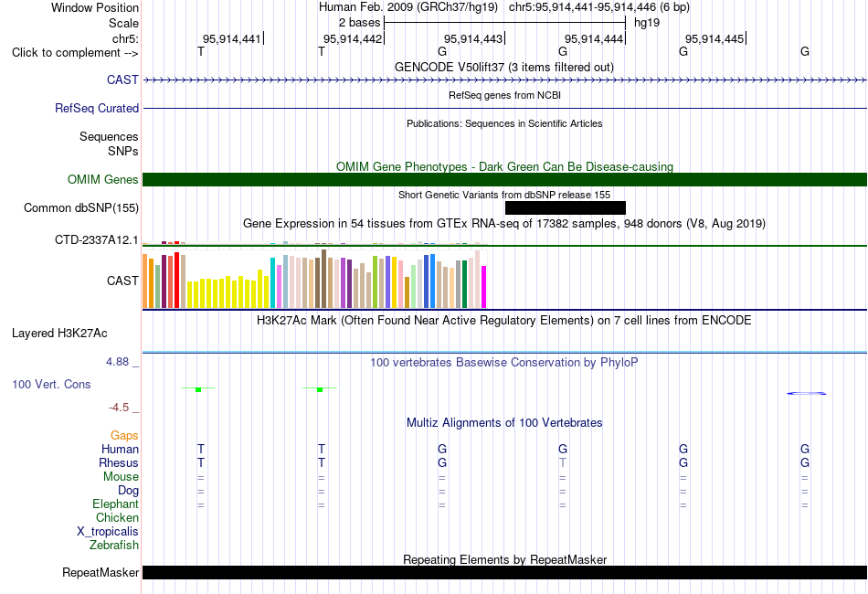
Task: Click the Zebrafish species row label
Action: 113,545
